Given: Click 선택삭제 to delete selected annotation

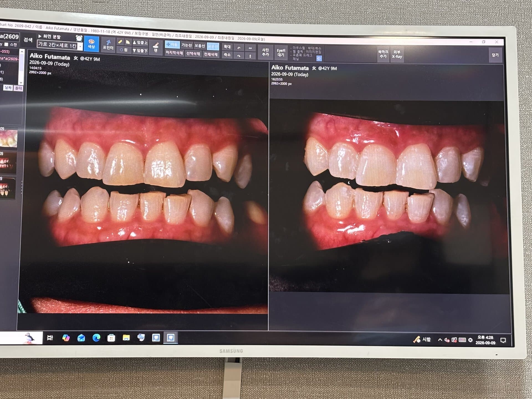Looking at the screenshot, I should (193, 53).
